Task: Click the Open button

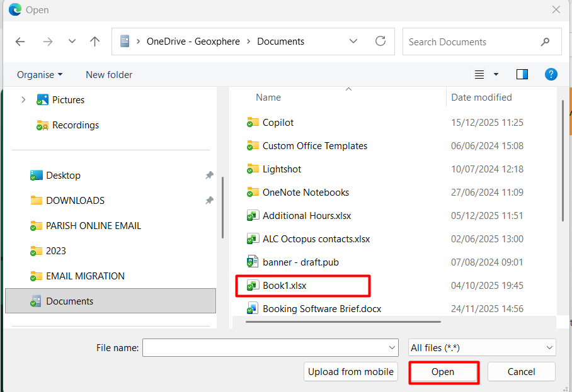Action: tap(443, 372)
